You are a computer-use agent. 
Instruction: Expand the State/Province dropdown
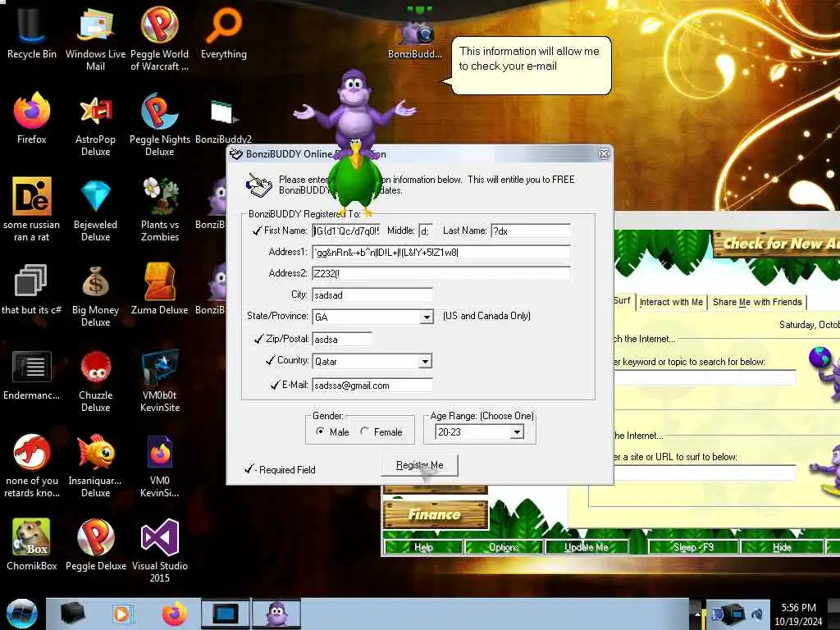click(x=427, y=317)
